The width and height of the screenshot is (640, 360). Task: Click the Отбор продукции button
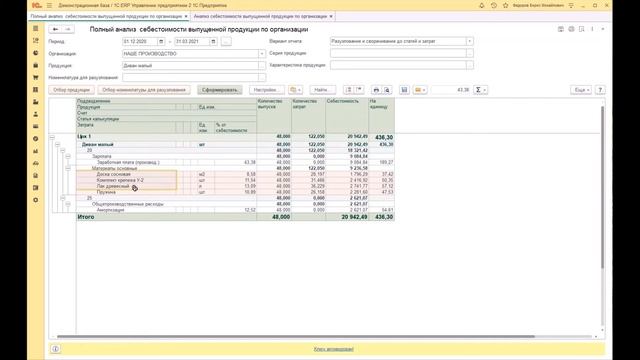71,90
